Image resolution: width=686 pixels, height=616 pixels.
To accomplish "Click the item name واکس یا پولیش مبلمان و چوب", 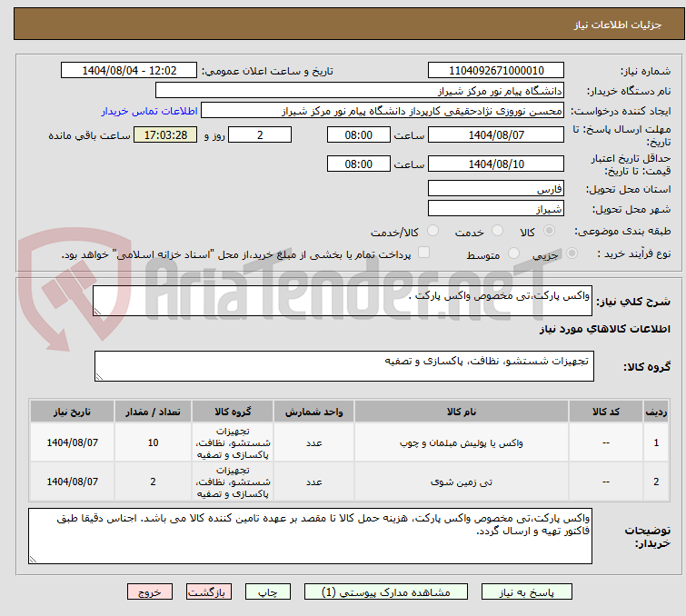I will (x=462, y=442).
